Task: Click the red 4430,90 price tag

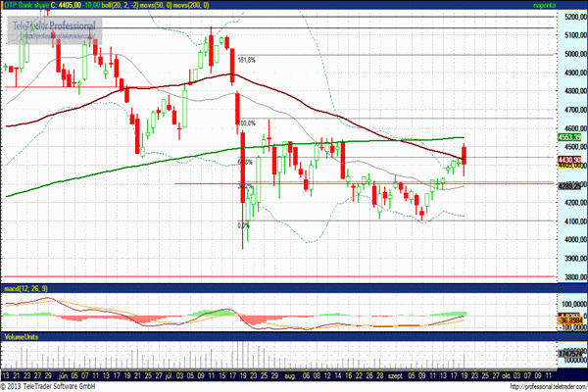Action: click(x=570, y=158)
